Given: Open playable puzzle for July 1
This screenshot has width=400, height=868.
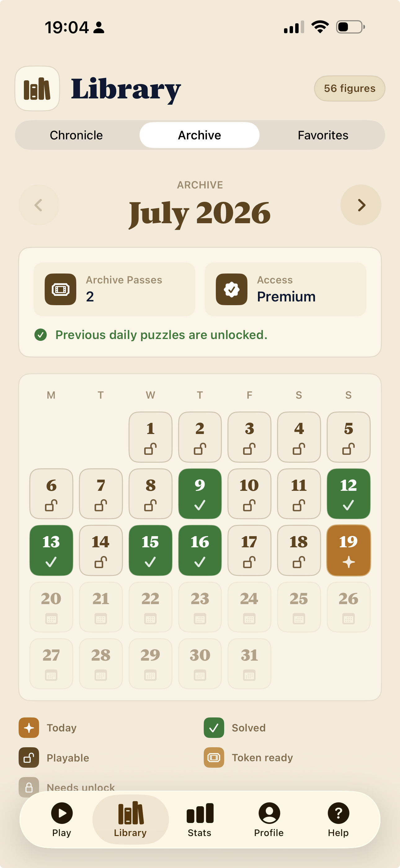Looking at the screenshot, I should click(x=150, y=437).
